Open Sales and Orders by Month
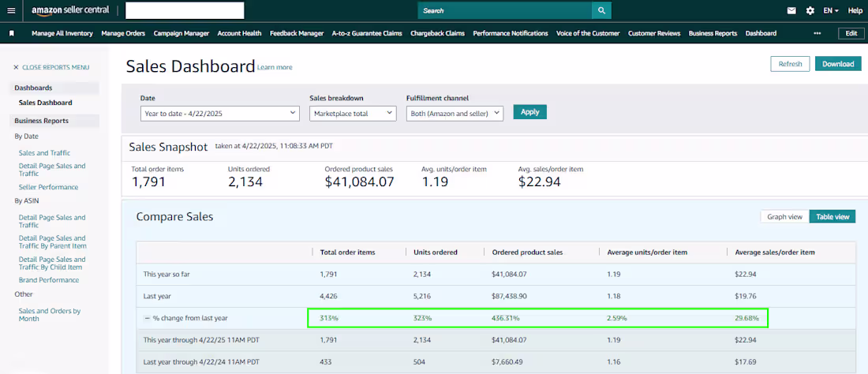868x374 pixels. click(x=49, y=315)
